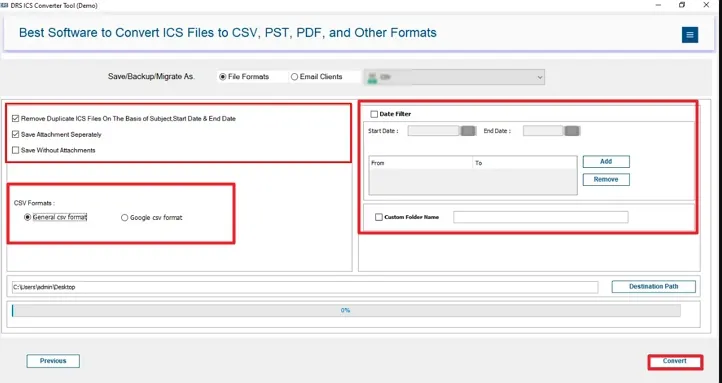Screen dimensions: 722x383
Task: Click the Custom Folder Name text field
Action: click(x=541, y=217)
